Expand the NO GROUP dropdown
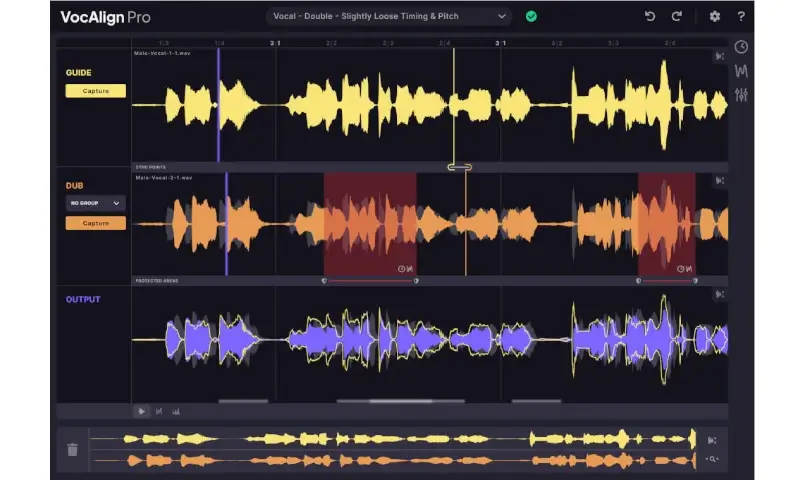Image resolution: width=800 pixels, height=480 pixels. (96, 203)
